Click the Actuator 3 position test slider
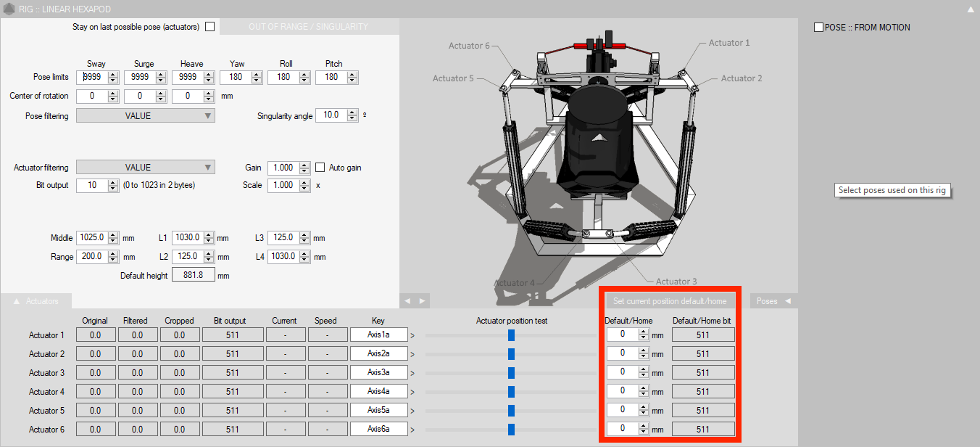Image resolution: width=980 pixels, height=447 pixels. (x=511, y=372)
